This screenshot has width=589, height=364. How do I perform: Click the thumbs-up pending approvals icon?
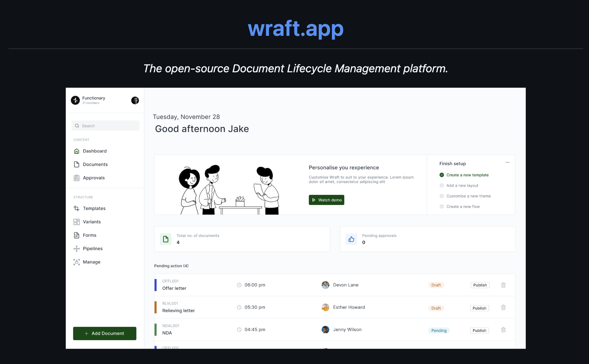tap(351, 239)
